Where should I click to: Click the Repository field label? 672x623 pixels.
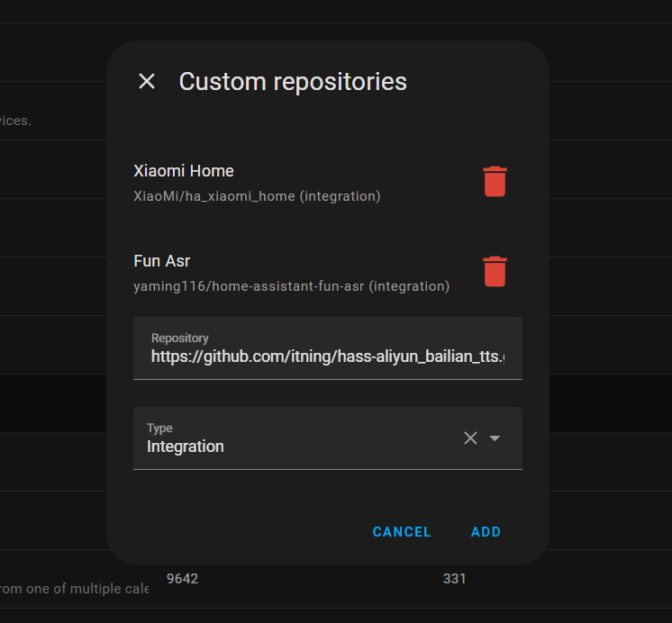180,339
